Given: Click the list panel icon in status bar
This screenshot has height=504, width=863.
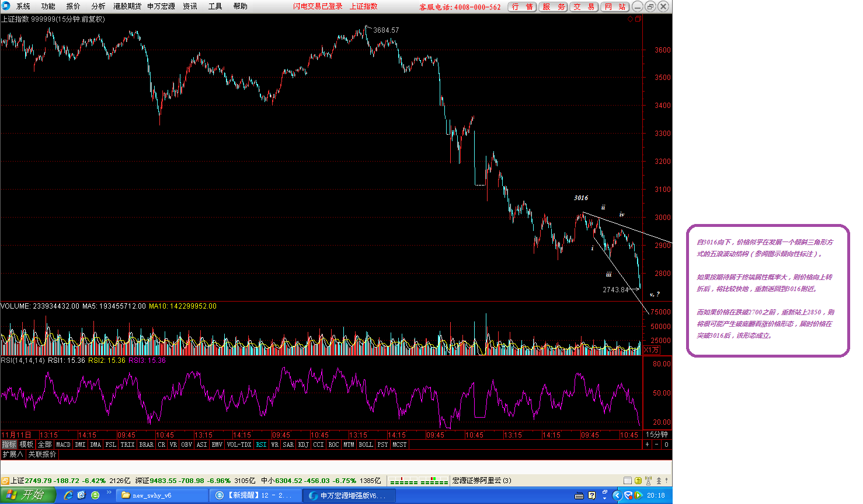Looking at the screenshot, I should pyautogui.click(x=628, y=481).
